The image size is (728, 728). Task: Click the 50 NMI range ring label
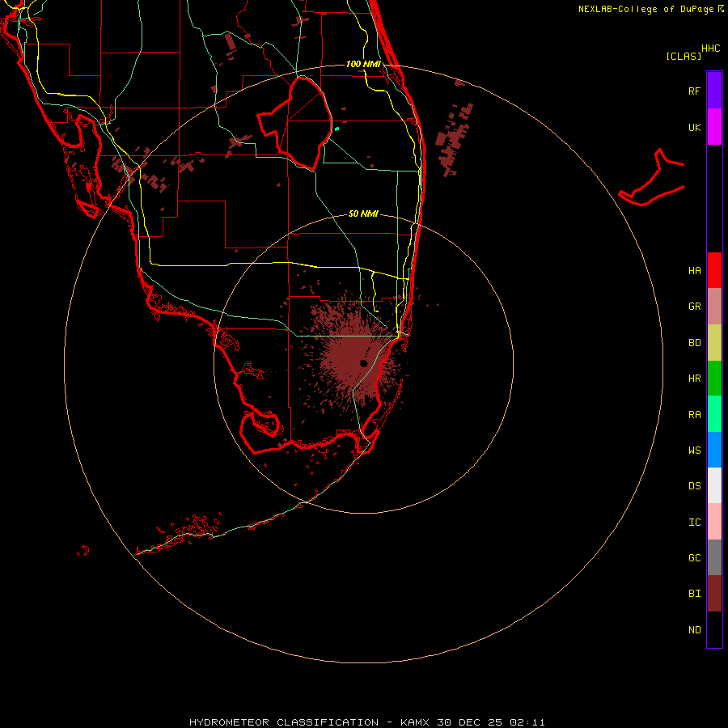pyautogui.click(x=363, y=214)
